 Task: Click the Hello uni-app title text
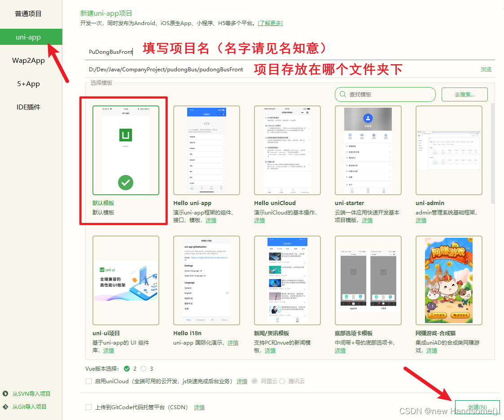click(192, 203)
